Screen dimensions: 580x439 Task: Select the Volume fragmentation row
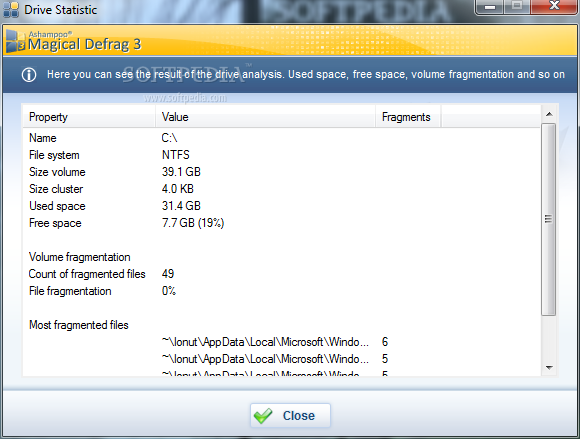tap(281, 257)
